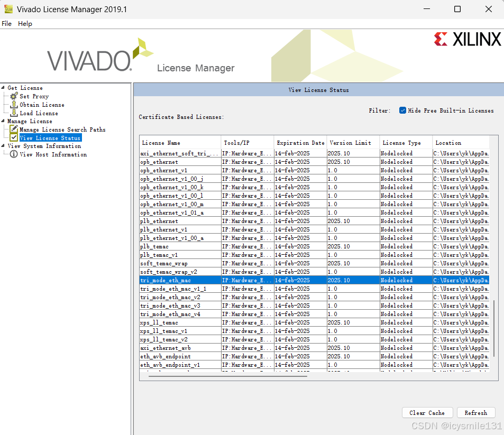Select the xps_ll_temac_v1 row

(314, 331)
